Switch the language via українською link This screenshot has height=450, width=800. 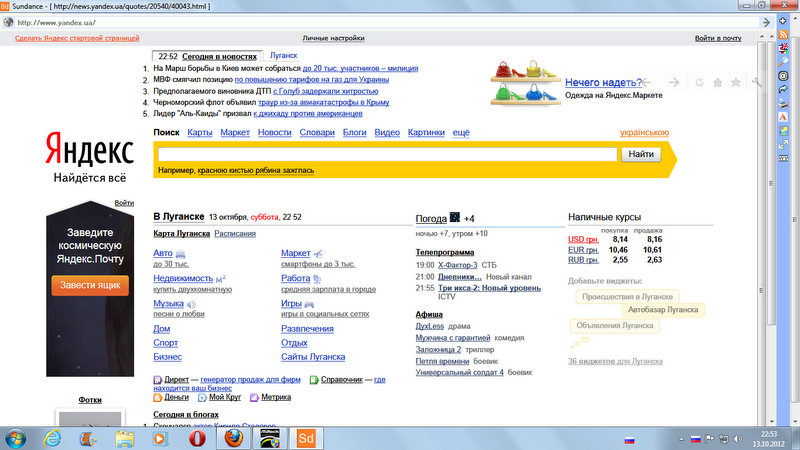coord(644,132)
